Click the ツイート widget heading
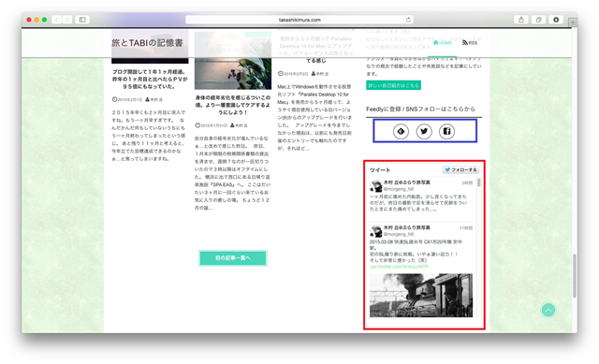This screenshot has height=364, width=599. (380, 170)
